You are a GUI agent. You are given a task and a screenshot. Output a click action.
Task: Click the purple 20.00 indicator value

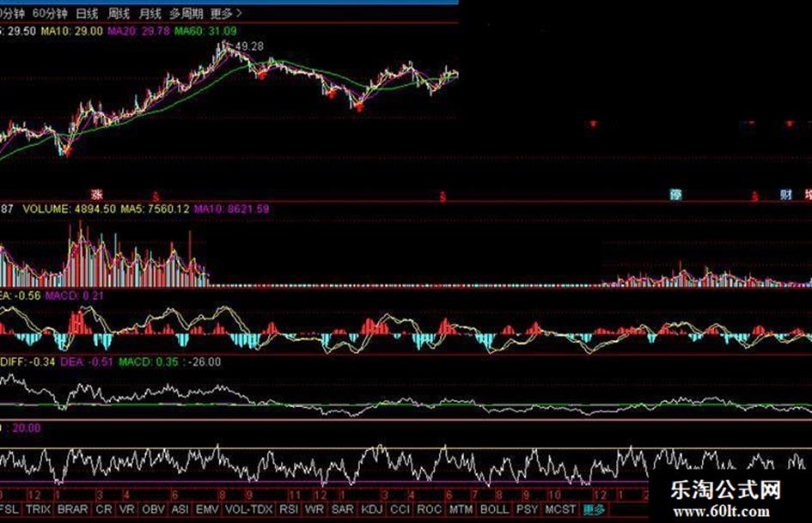27,429
